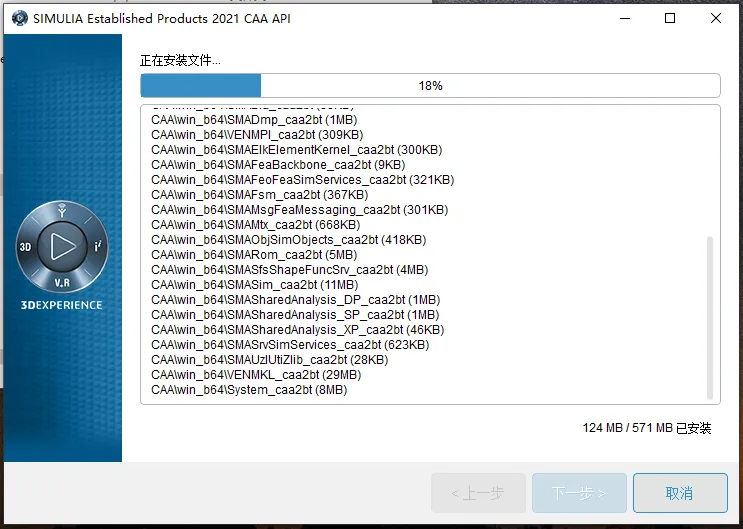
Task: Select the SMAMsgFeaMessaging_caa2bt row
Action: point(299,210)
